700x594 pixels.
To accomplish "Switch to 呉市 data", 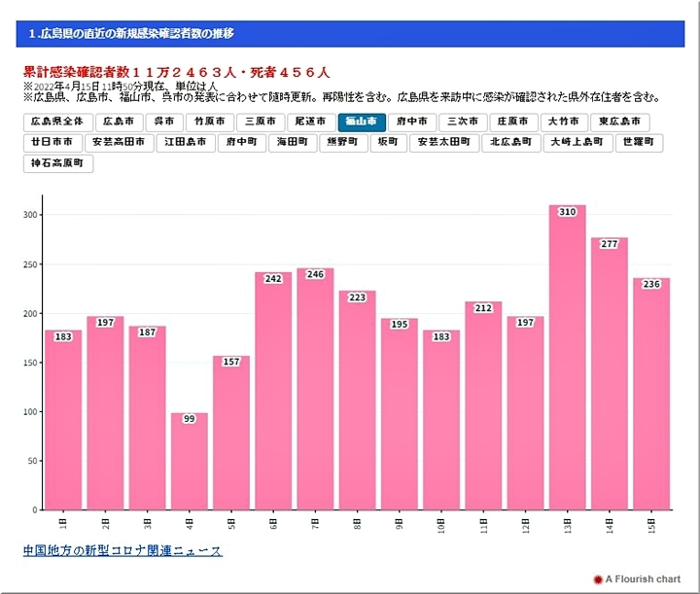I will tap(164, 122).
